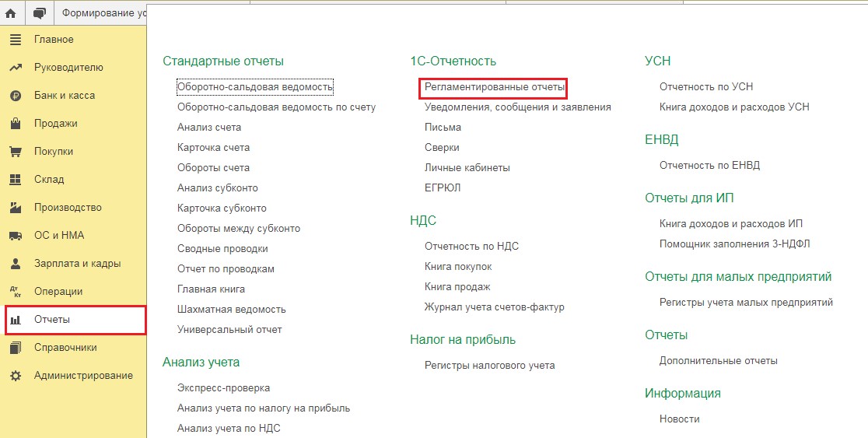The image size is (868, 438).
Task: Click the ОС и НМА truck icon
Action: point(16,236)
